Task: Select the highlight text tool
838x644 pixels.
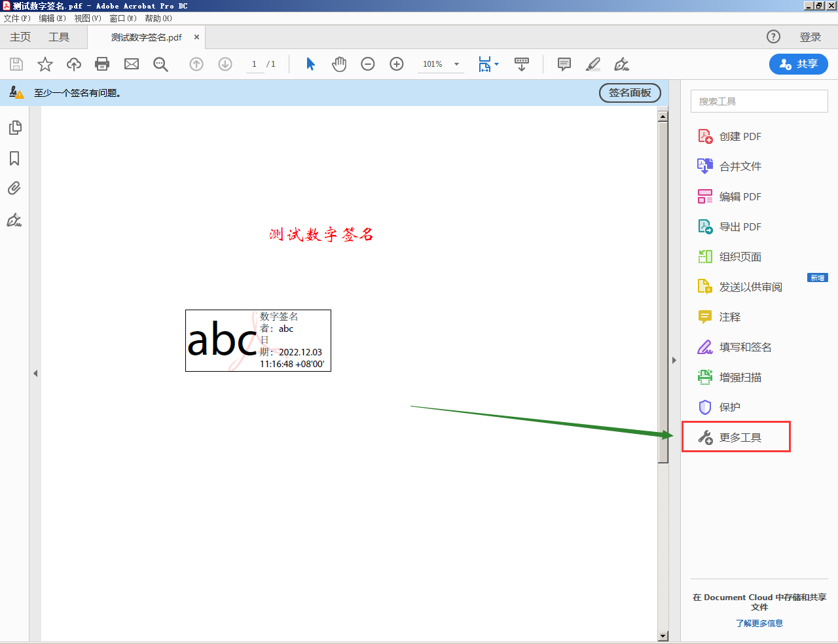Action: [x=593, y=64]
